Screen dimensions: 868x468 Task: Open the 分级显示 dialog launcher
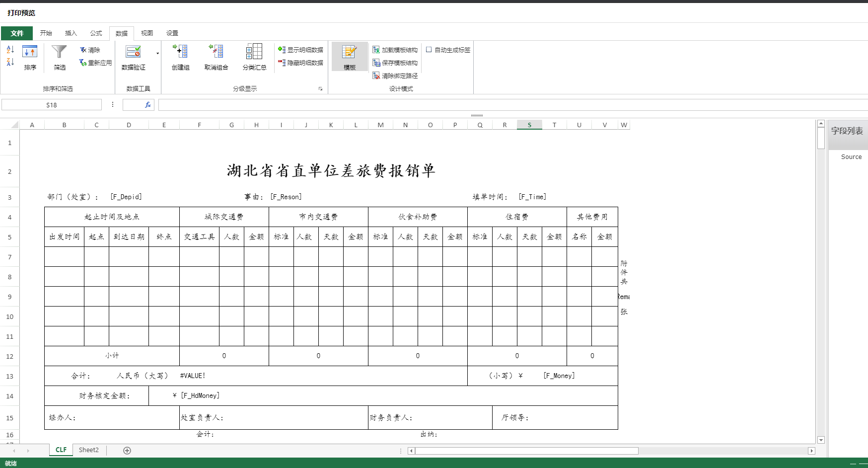(x=320, y=89)
